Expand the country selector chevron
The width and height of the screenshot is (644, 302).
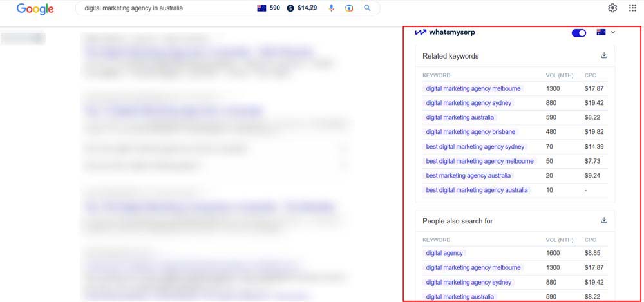coord(613,32)
